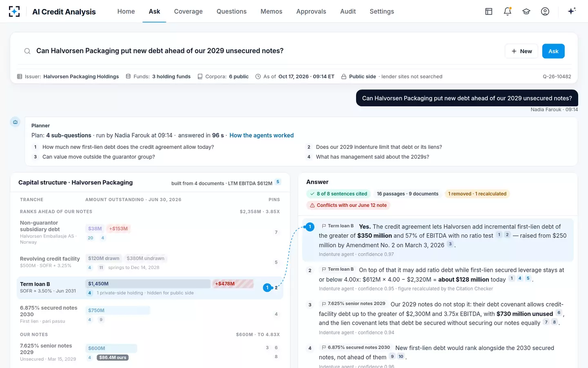Click the Funds stack icon

click(128, 76)
